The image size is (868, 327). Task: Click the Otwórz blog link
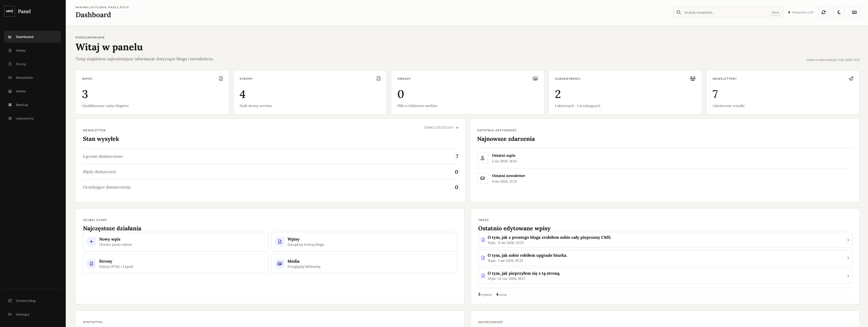click(x=32, y=301)
